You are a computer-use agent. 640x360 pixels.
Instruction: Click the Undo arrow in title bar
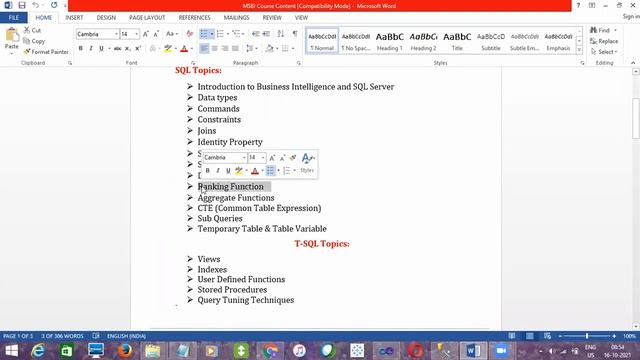(x=36, y=5)
